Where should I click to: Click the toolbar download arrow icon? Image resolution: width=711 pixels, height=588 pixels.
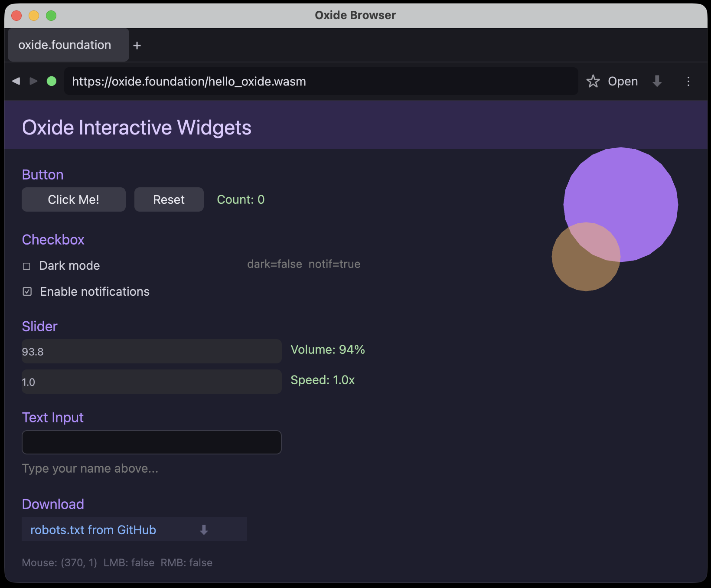click(x=657, y=81)
